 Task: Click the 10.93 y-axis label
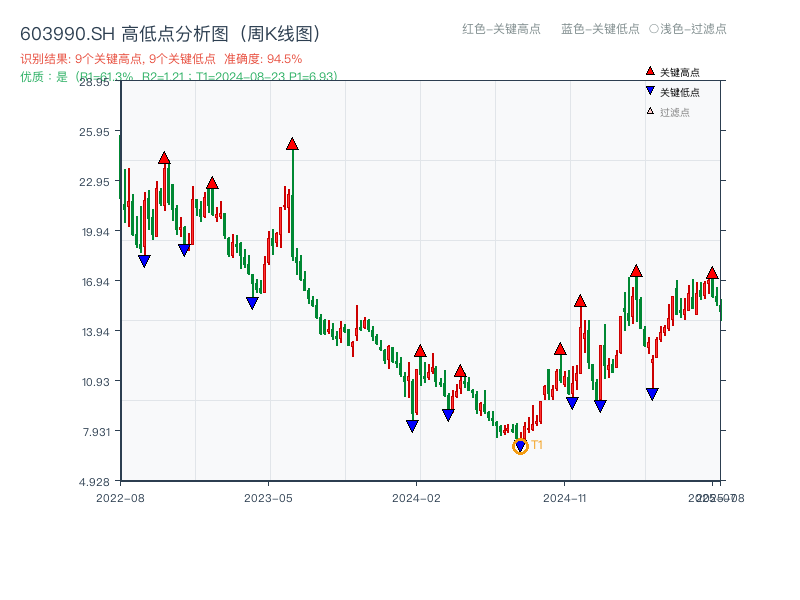coord(95,382)
